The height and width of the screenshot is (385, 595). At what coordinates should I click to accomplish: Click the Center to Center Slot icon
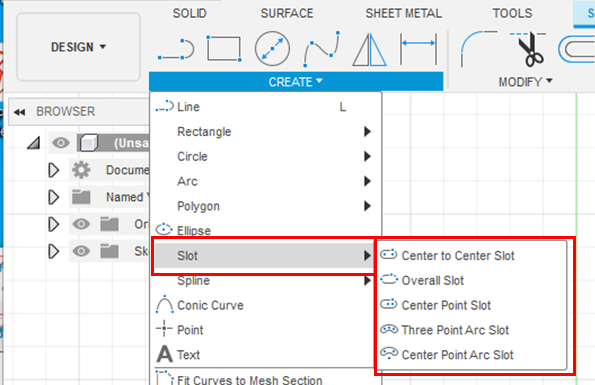389,254
